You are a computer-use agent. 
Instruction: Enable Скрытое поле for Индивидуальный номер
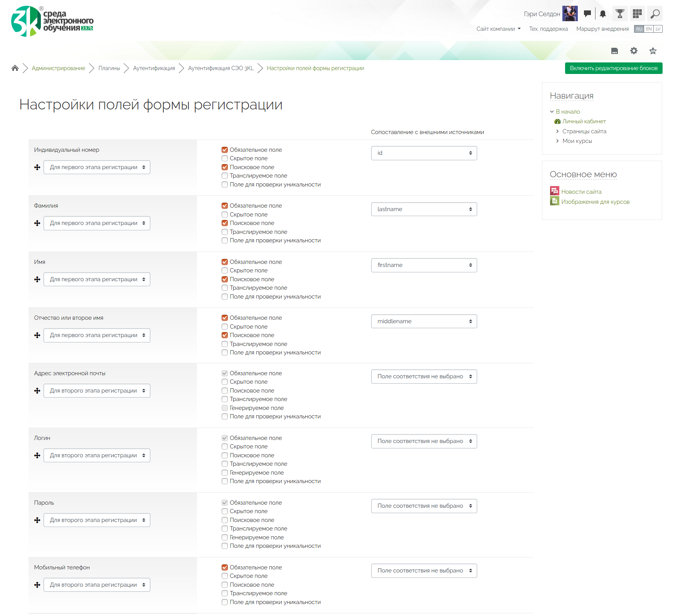click(225, 158)
